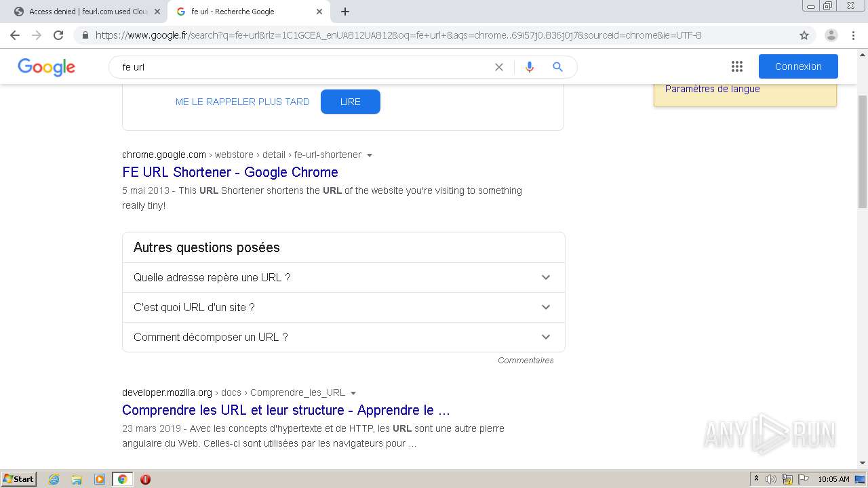Click into the Google search field
868x488 pixels.
click(305, 67)
